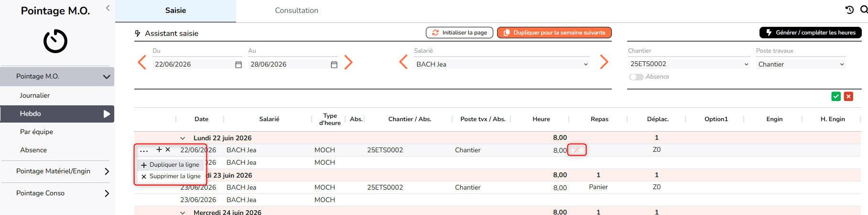
Task: Open the Hebdo sidebar entry
Action: point(57,113)
